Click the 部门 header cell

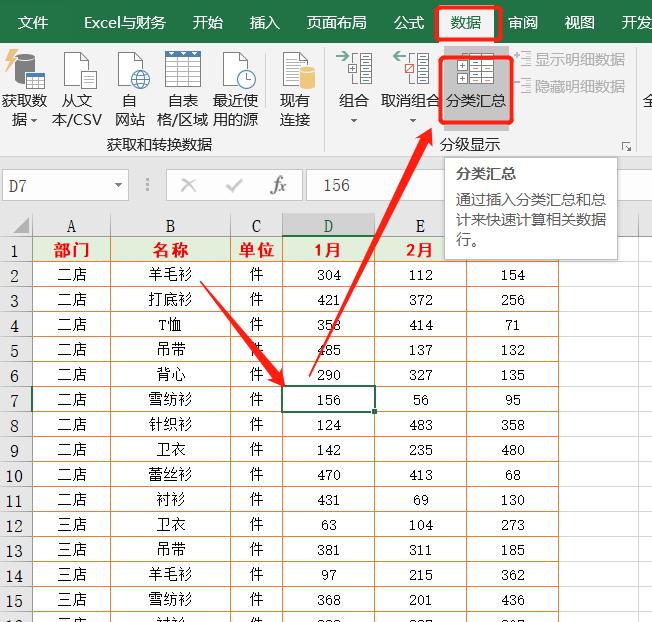point(72,249)
